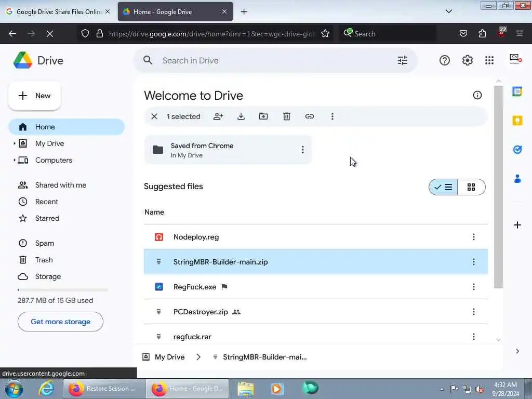Screen dimensions: 532x399
Task: Show hidden system tray icons
Action: point(442,389)
